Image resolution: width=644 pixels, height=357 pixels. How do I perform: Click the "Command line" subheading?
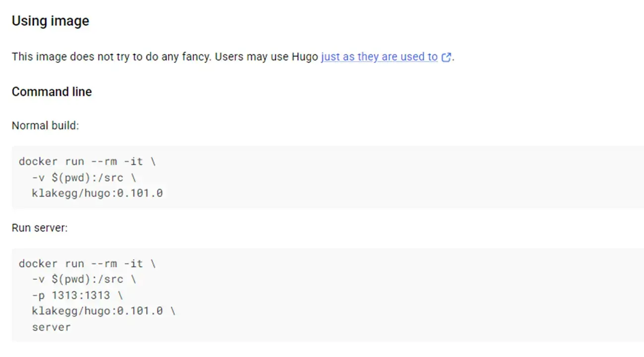52,92
